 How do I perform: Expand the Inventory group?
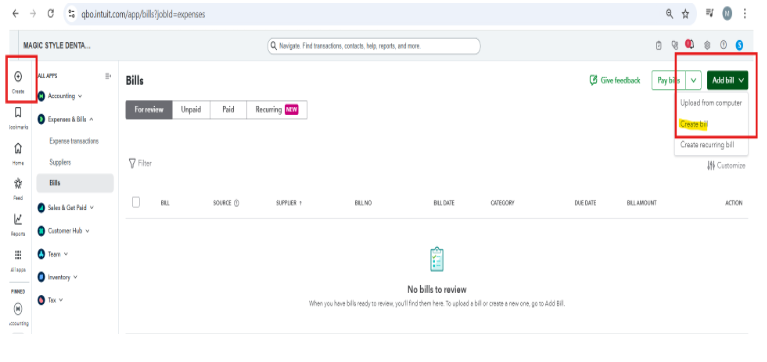[x=58, y=277]
